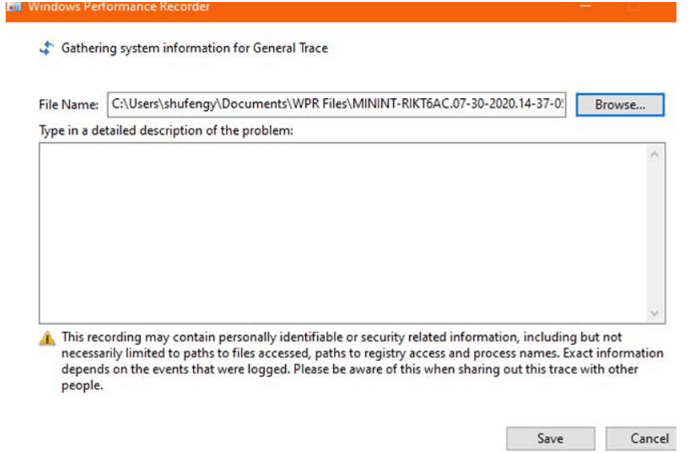Select the MININT-RIKT6AC file name text
Image resolution: width=688 pixels, height=453 pixels.
(458, 104)
